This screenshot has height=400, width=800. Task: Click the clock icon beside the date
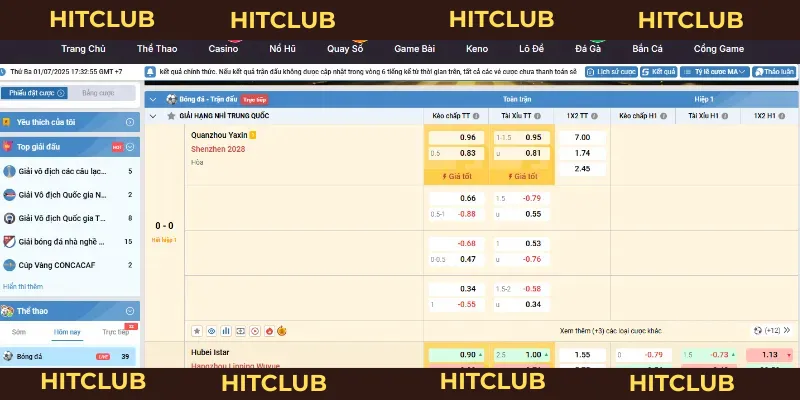[4, 72]
